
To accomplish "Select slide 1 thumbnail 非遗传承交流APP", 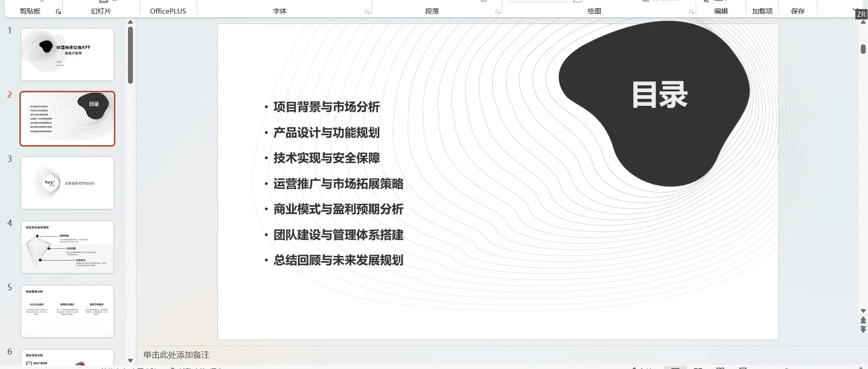I will 67,55.
